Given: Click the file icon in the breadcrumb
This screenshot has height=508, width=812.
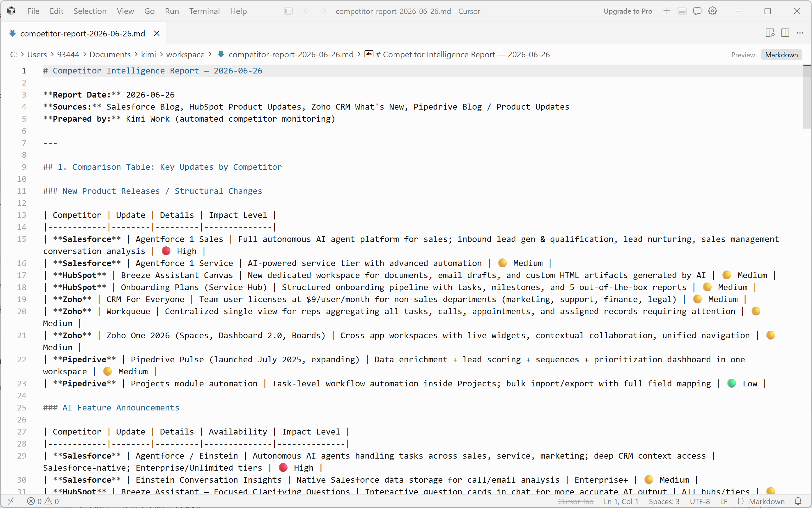Looking at the screenshot, I should [221, 54].
